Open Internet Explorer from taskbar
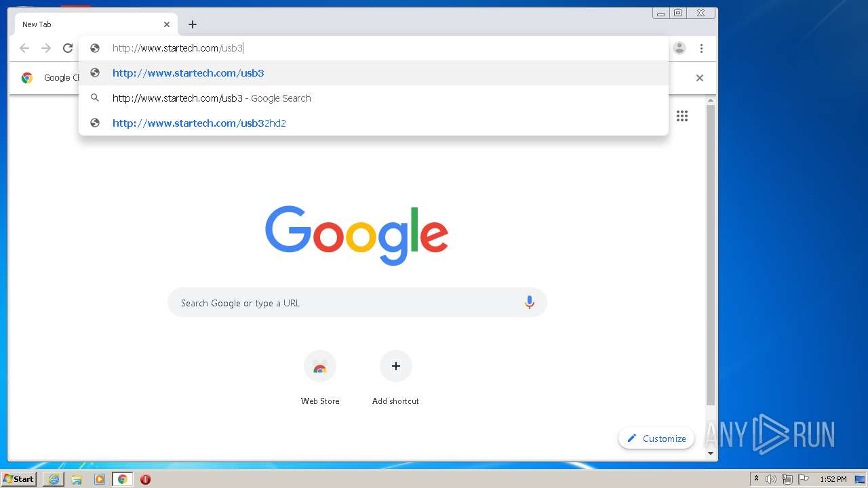This screenshot has height=488, width=868. click(x=54, y=479)
